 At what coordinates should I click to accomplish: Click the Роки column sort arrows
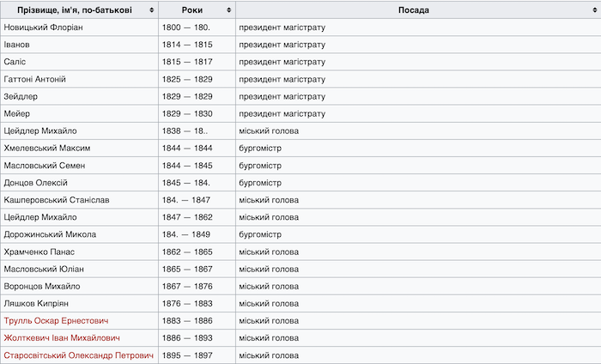coord(229,10)
